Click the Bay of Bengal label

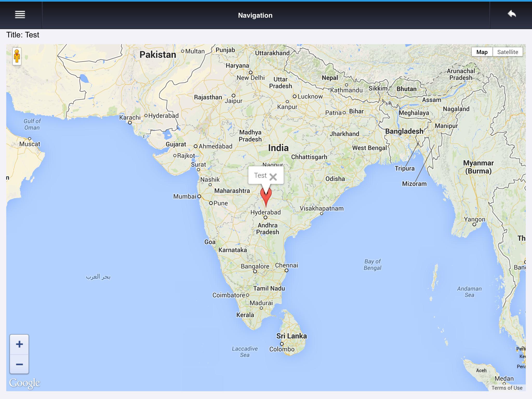372,265
